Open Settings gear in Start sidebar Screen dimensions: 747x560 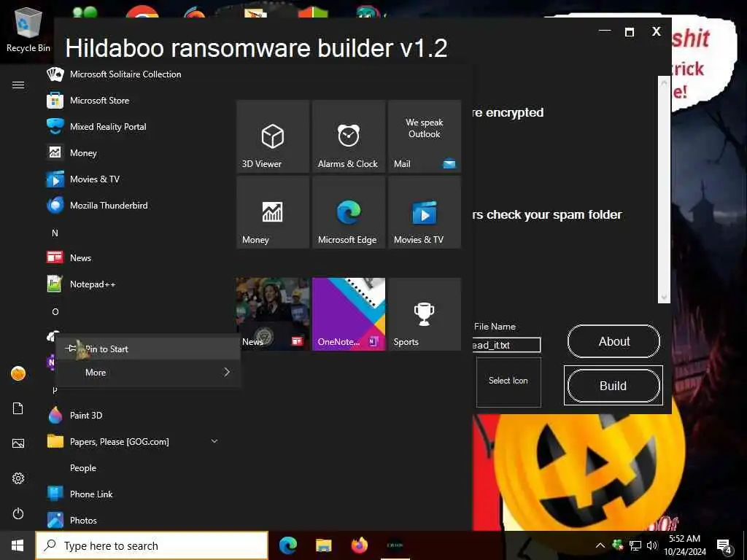click(x=18, y=478)
